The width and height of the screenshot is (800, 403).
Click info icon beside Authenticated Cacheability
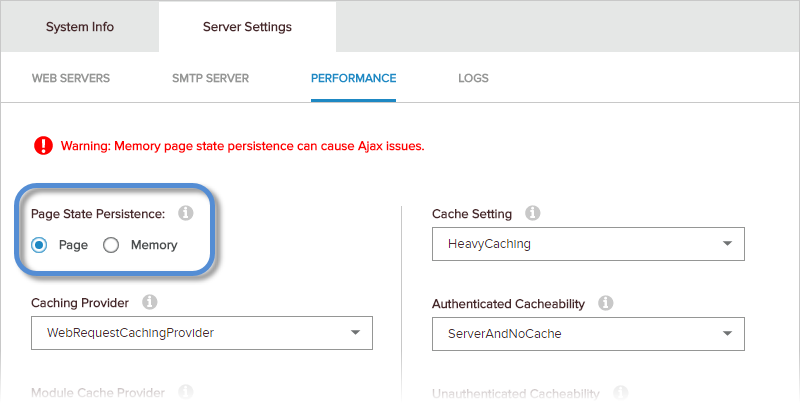(x=606, y=303)
